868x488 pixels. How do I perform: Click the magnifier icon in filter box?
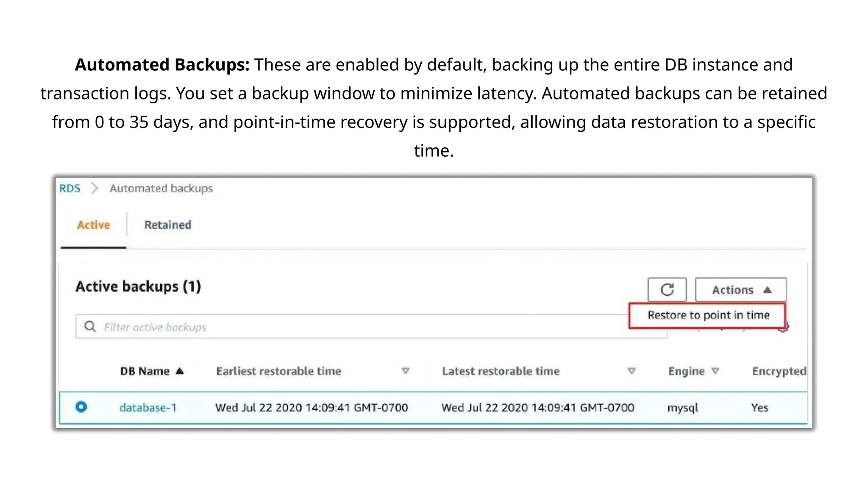[x=90, y=327]
